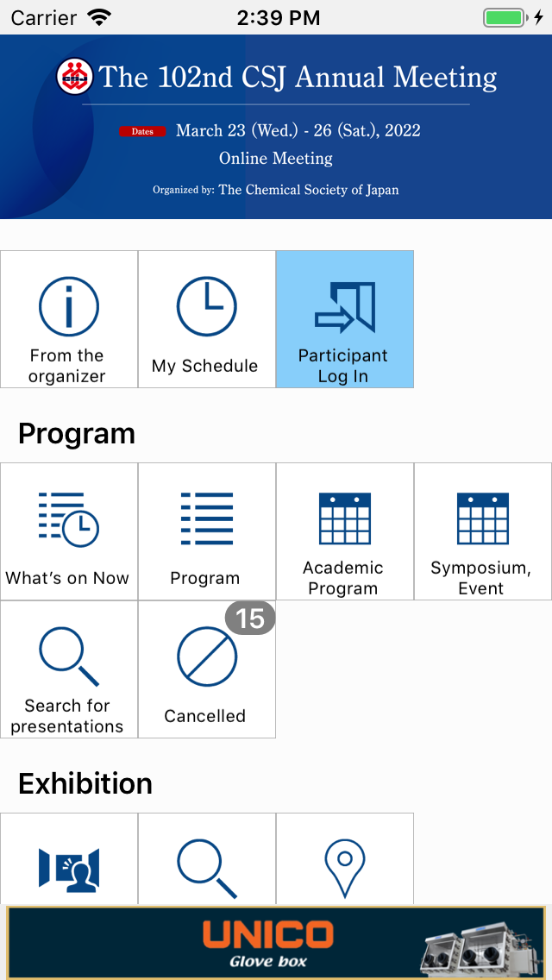Tap the 102nd CSJ Annual Meeting title

coord(298,78)
